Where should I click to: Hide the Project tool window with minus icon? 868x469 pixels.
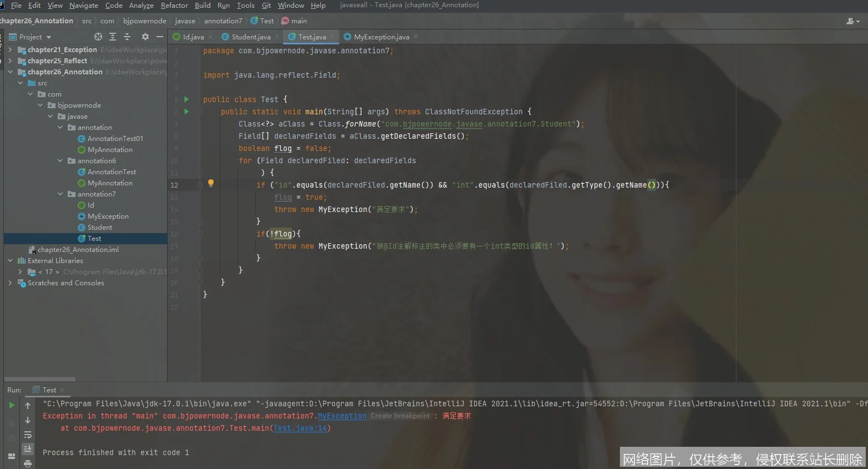(160, 37)
